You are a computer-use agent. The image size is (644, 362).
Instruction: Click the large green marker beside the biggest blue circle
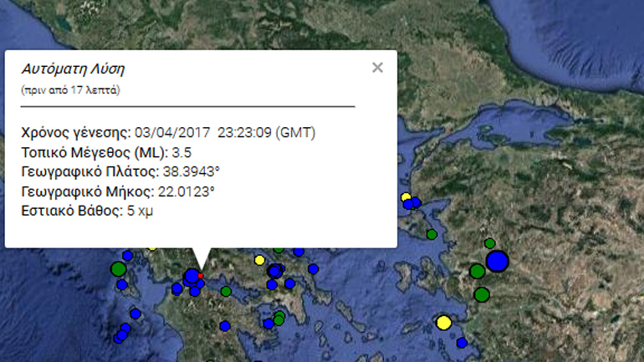[478, 272]
